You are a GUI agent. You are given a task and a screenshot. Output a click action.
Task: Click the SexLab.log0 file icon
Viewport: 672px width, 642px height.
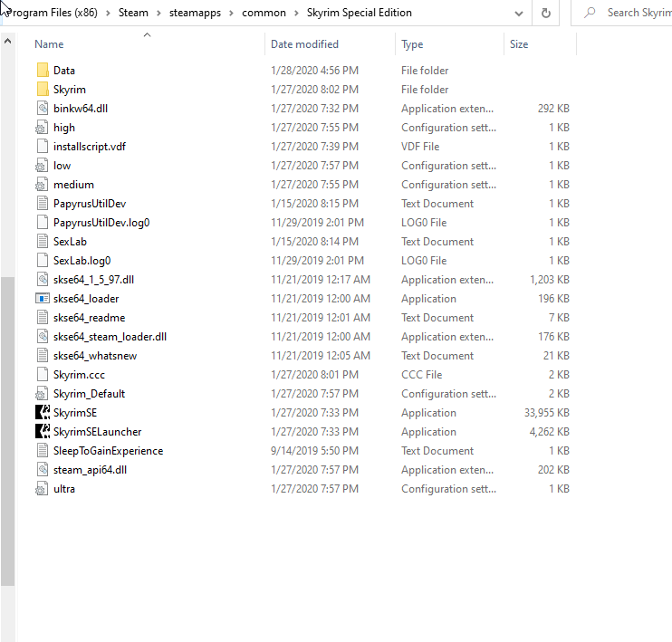pyautogui.click(x=43, y=261)
